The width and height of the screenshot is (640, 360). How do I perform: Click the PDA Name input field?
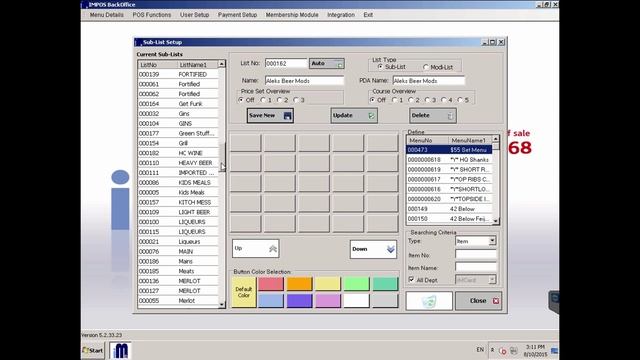pyautogui.click(x=429, y=80)
